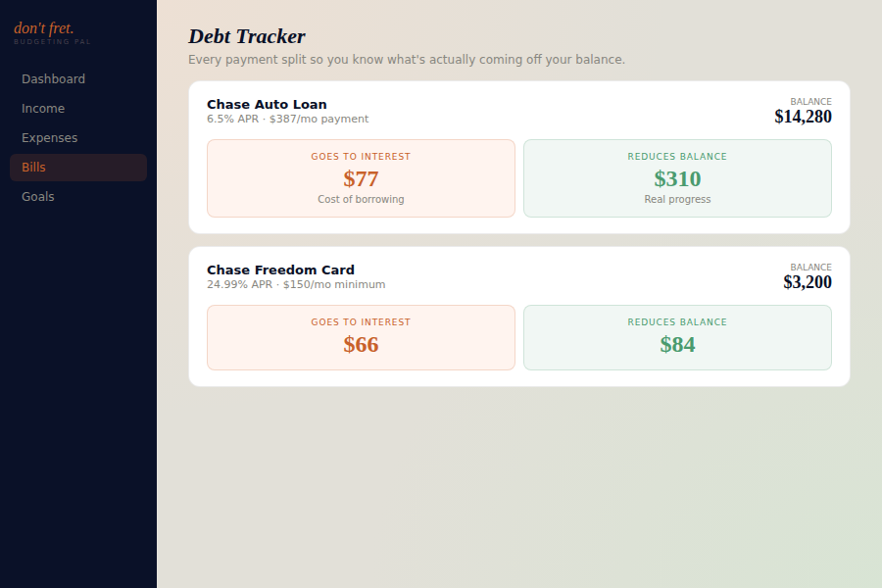This screenshot has width=882, height=588.
Task: Click the don't fret logo
Action: [44, 28]
